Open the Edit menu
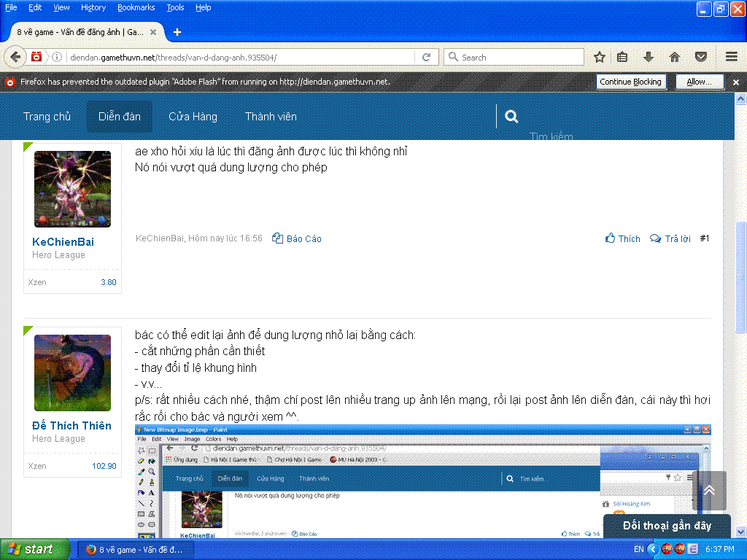The height and width of the screenshot is (560, 747). pyautogui.click(x=35, y=7)
